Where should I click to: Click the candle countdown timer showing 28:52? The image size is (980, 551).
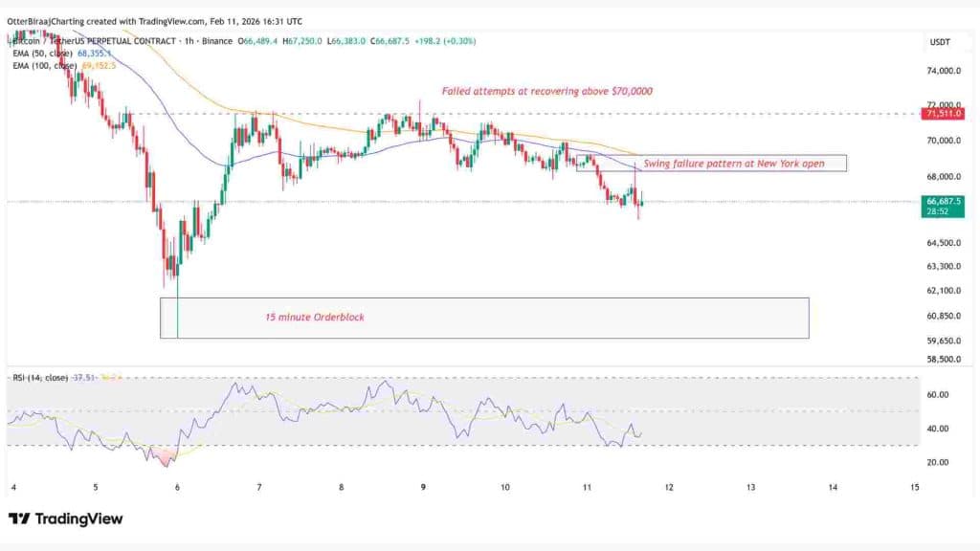[943, 212]
